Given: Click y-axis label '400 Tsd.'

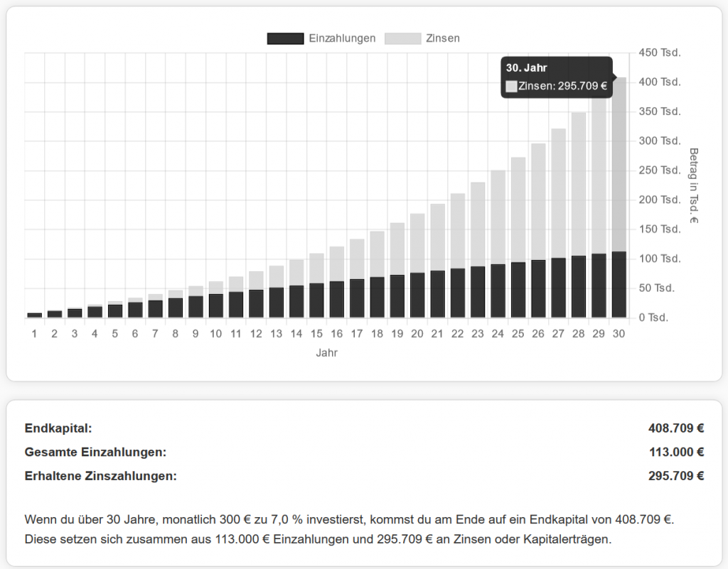Looking at the screenshot, I should coord(660,82).
